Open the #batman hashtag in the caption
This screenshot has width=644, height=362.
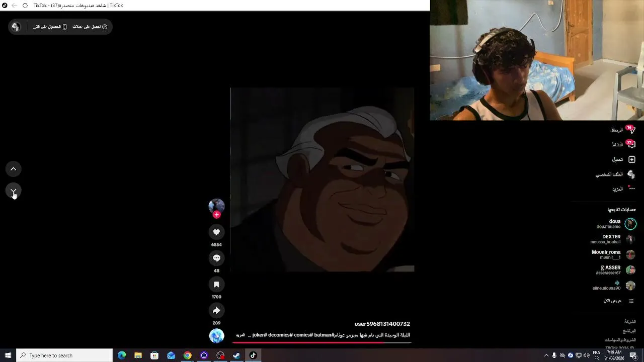[x=324, y=335]
